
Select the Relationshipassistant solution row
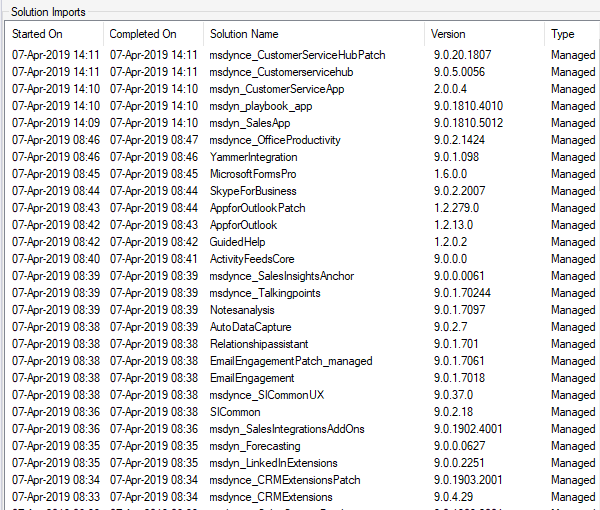point(302,344)
